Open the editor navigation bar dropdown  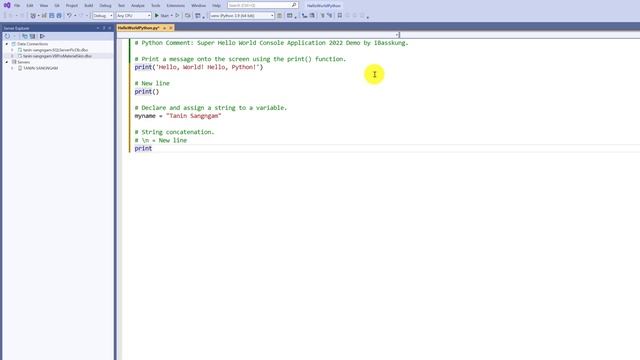[x=397, y=35]
